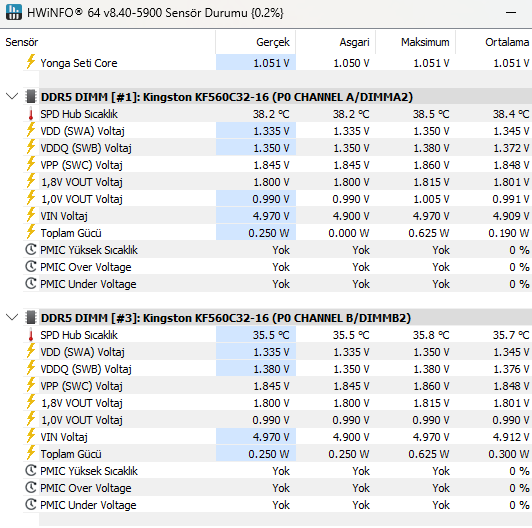Click thermometer icon of DIMM #3 SPD Hub Sıcaklık
This screenshot has width=532, height=528.
[x=31, y=335]
